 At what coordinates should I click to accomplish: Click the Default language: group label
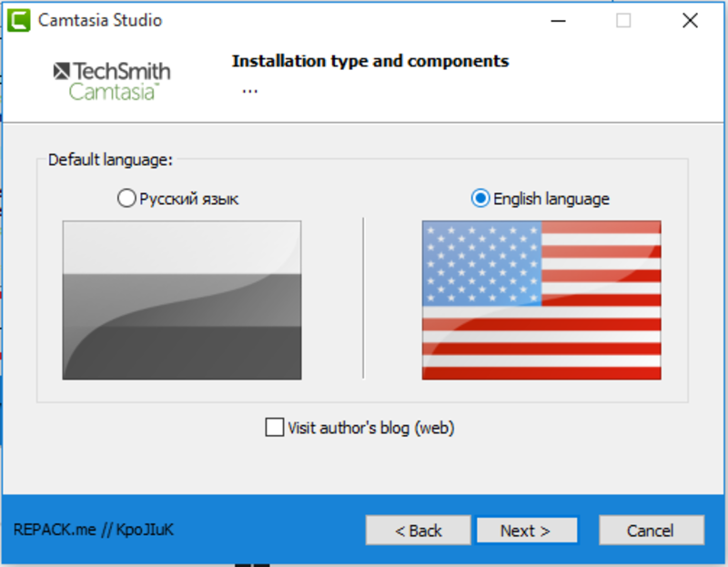click(x=110, y=160)
